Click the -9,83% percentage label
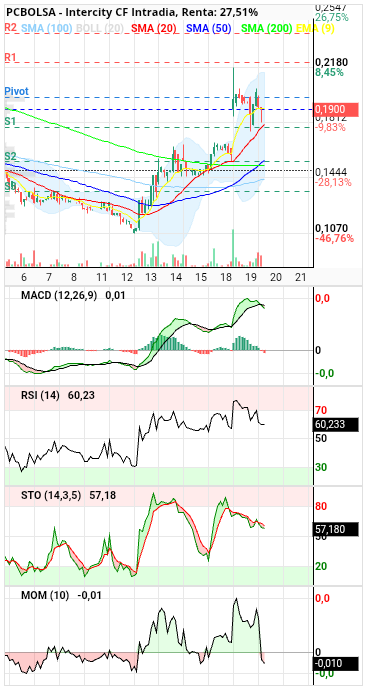The height and width of the screenshot is (690, 367). [x=330, y=128]
